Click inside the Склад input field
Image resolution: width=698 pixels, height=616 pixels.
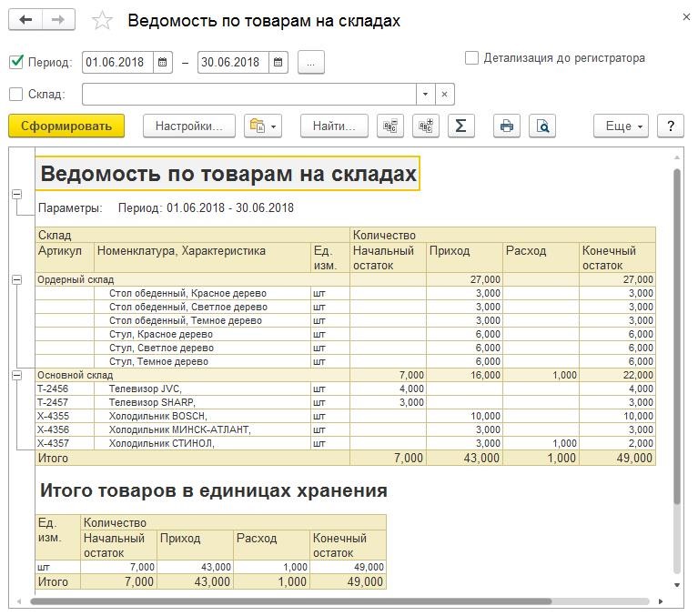(x=248, y=94)
